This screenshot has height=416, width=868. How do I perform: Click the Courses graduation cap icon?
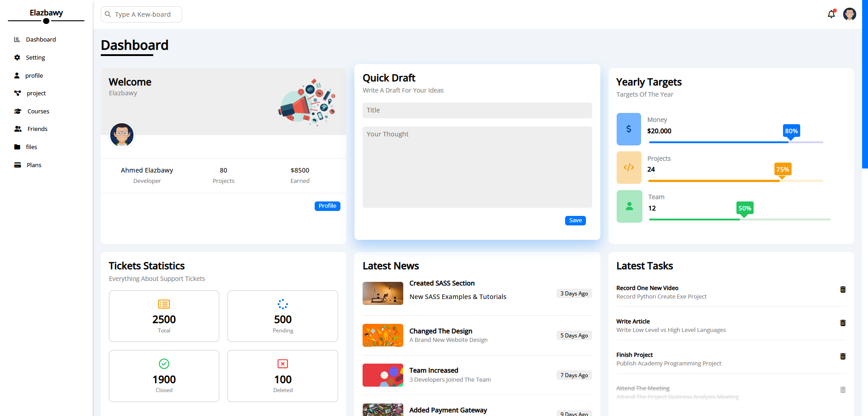click(18, 111)
